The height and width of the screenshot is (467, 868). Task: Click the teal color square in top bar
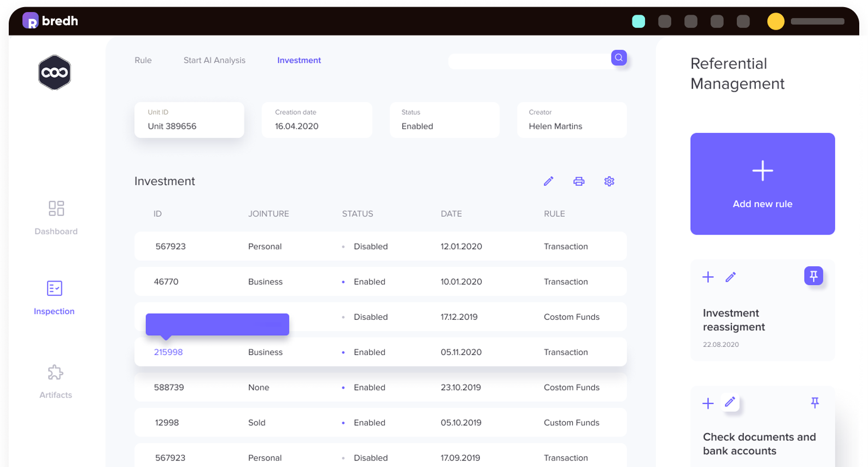(638, 21)
